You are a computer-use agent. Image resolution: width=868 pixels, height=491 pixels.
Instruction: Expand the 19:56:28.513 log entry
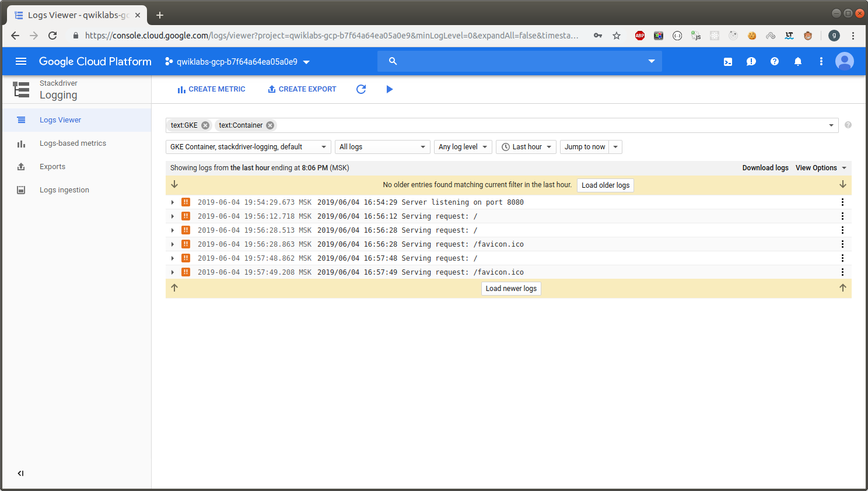click(x=173, y=230)
